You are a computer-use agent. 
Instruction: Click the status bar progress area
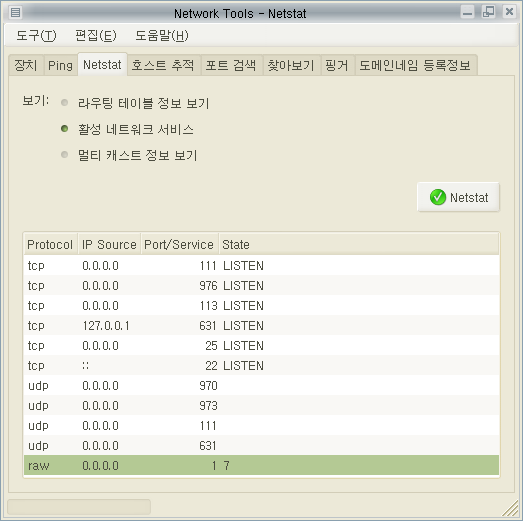click(79, 507)
